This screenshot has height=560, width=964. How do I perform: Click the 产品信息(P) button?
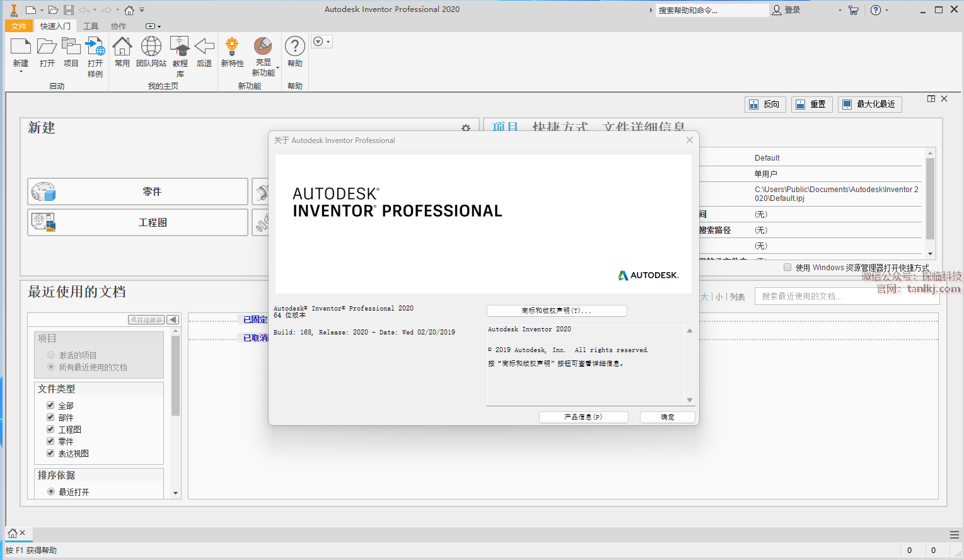[x=583, y=417]
